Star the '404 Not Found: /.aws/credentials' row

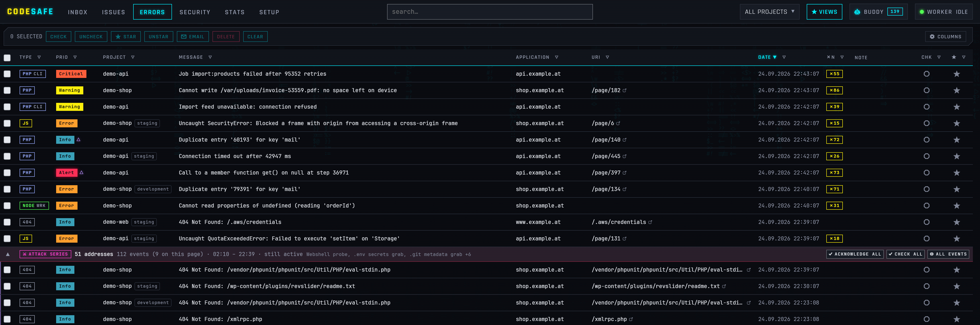(x=956, y=222)
